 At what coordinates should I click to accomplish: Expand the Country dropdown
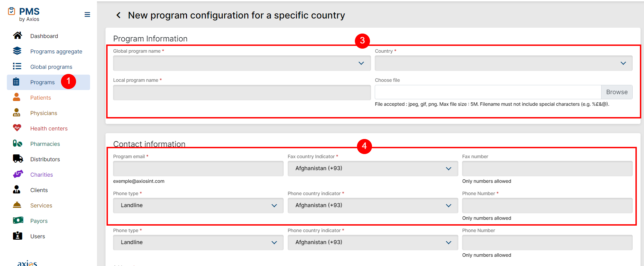(x=503, y=63)
